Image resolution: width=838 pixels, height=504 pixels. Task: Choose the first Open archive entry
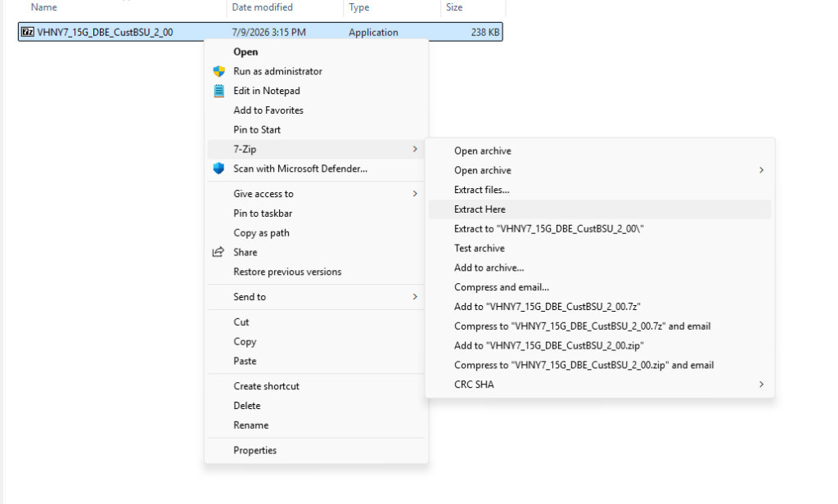point(600,151)
